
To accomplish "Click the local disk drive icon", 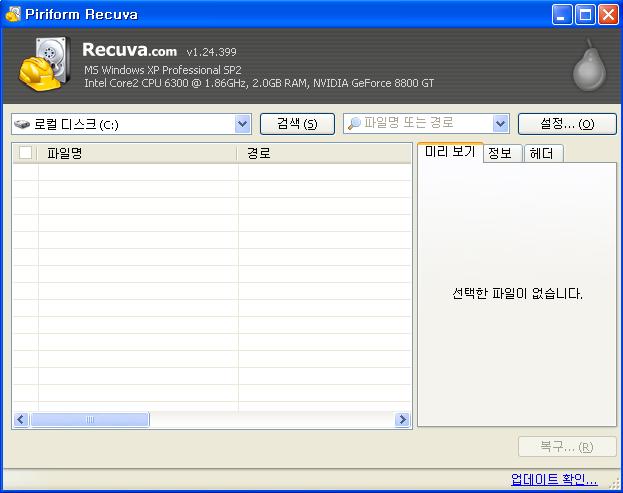I will 22,124.
